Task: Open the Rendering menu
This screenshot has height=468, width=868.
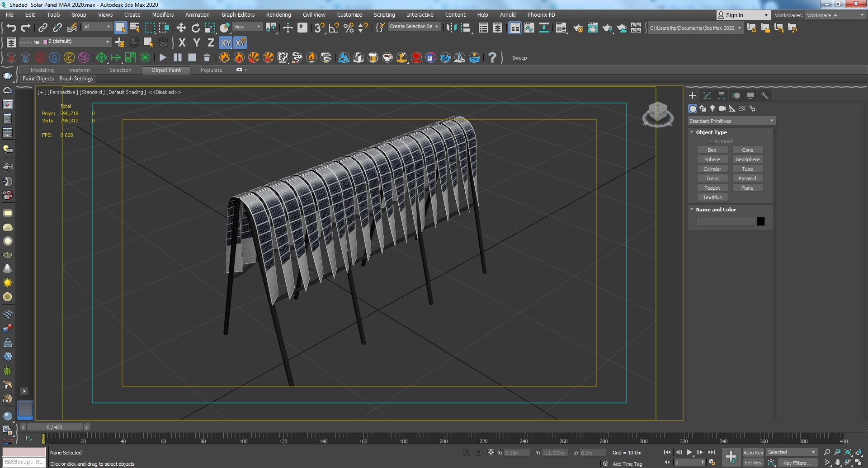Action: click(278, 15)
